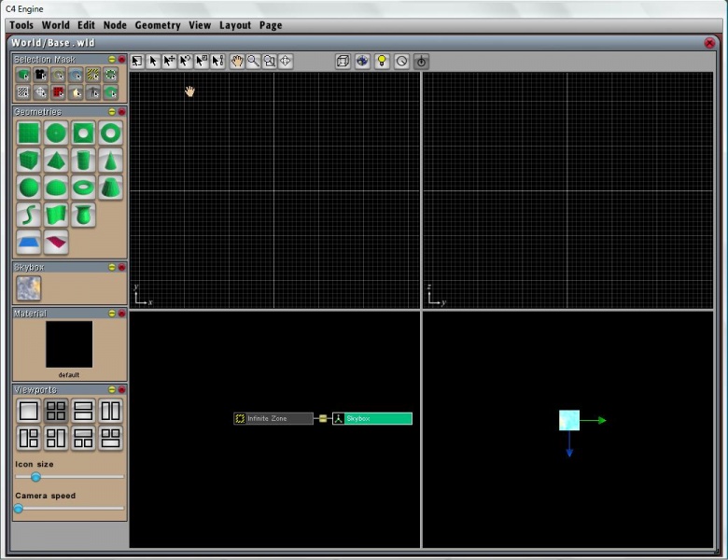Select the four-viewport grid layout
This screenshot has height=560, width=728.
tap(56, 411)
